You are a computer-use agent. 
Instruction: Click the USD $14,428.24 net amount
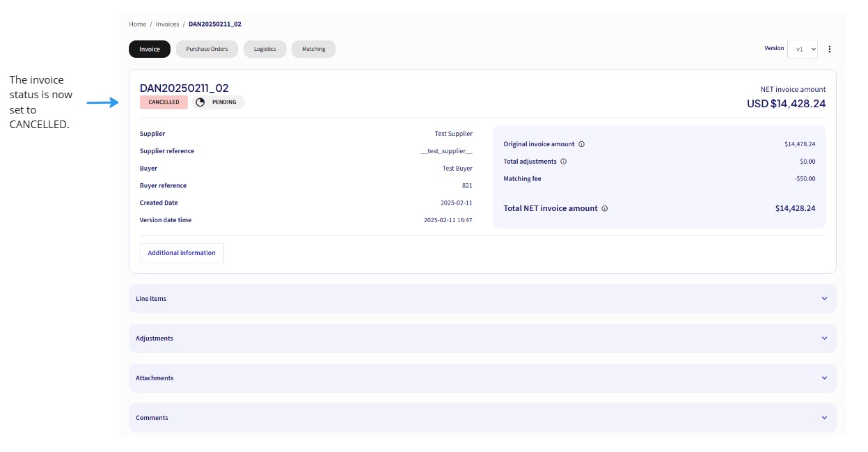point(786,104)
